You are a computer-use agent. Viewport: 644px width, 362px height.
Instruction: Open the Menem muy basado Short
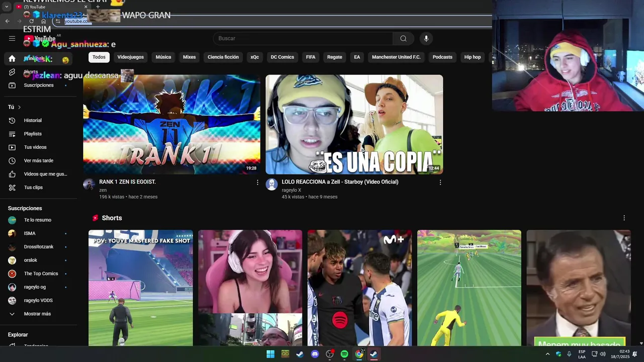579,288
